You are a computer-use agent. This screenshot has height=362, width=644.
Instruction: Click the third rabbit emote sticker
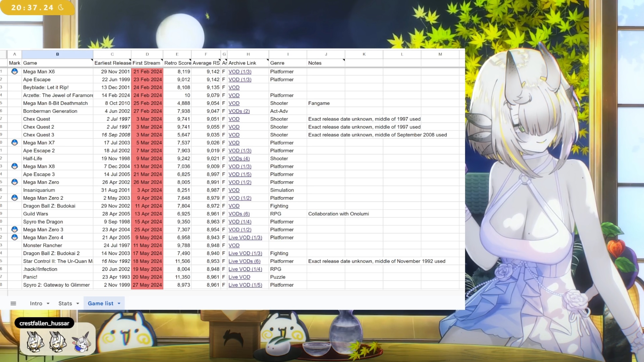(x=82, y=343)
